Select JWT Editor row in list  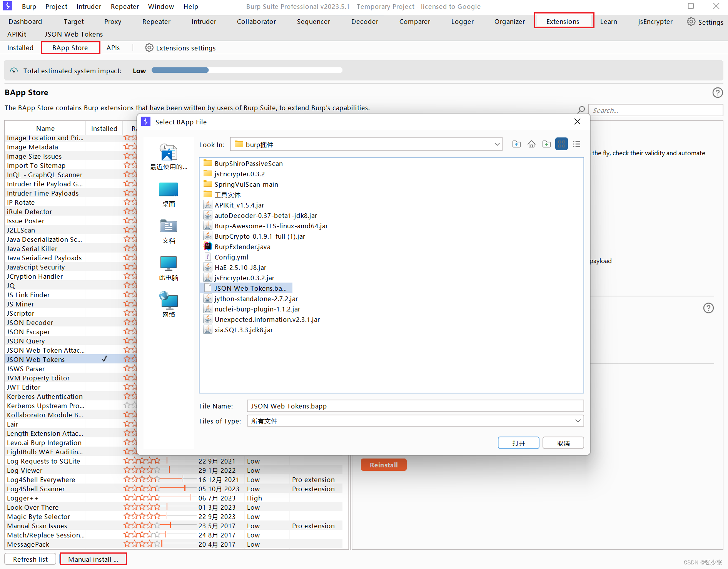pyautogui.click(x=71, y=387)
